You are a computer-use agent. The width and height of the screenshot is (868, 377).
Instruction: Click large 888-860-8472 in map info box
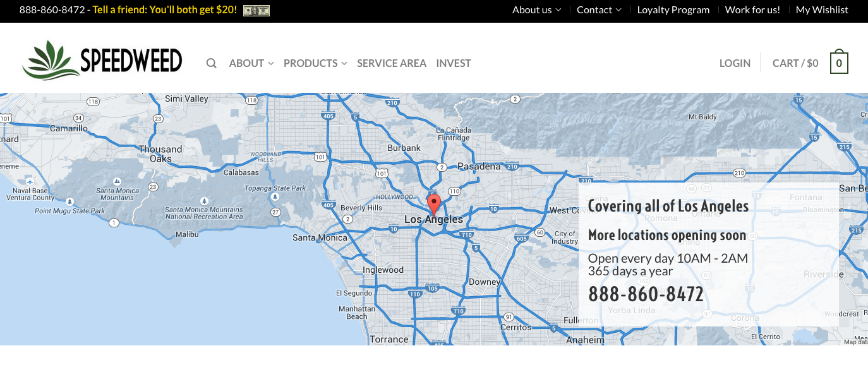coord(646,294)
